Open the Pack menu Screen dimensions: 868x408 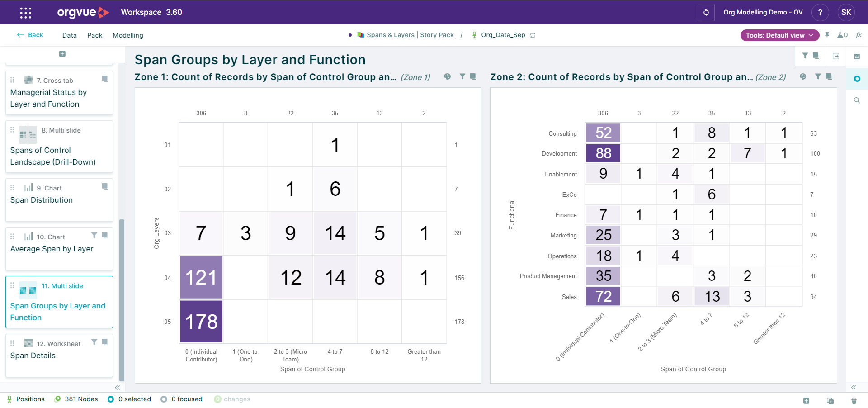(95, 35)
